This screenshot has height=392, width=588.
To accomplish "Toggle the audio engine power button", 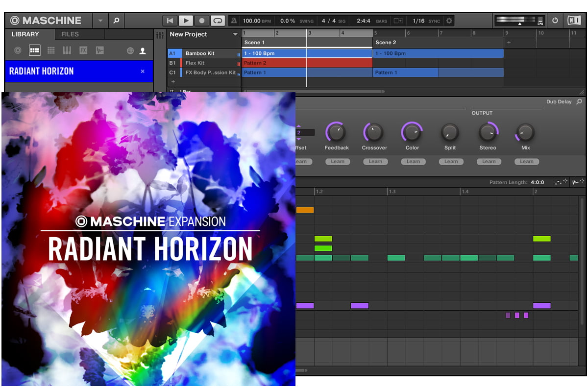I will [x=555, y=21].
